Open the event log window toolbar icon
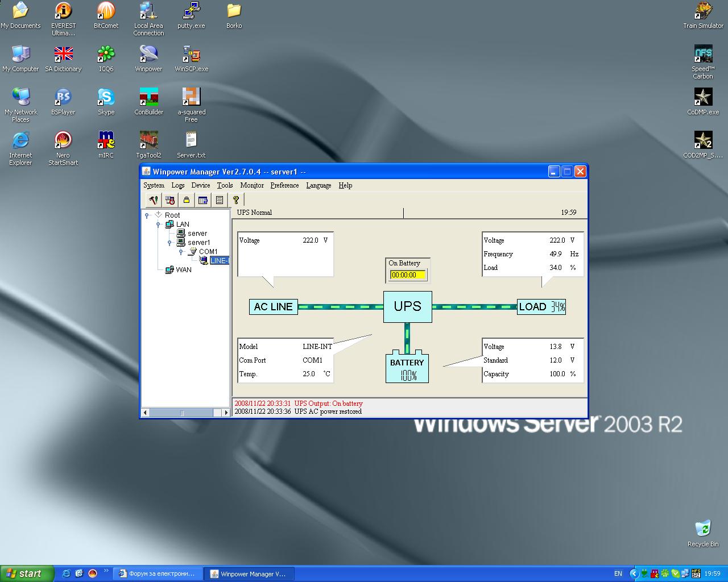 (x=203, y=200)
